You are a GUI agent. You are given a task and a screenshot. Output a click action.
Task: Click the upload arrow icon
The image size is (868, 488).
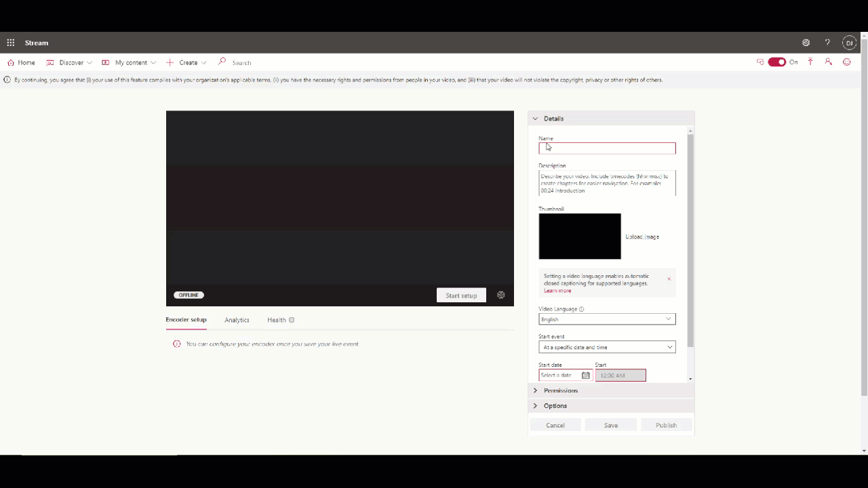coord(810,62)
